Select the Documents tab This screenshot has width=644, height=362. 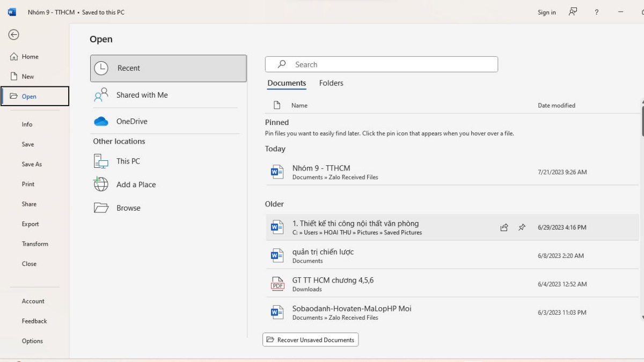coord(287,83)
